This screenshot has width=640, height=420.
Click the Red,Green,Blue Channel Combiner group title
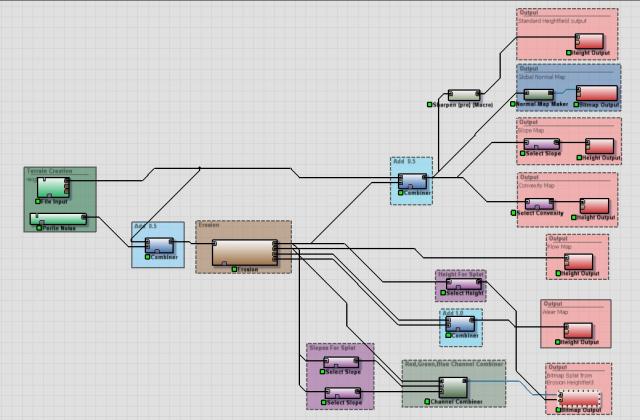[454, 364]
